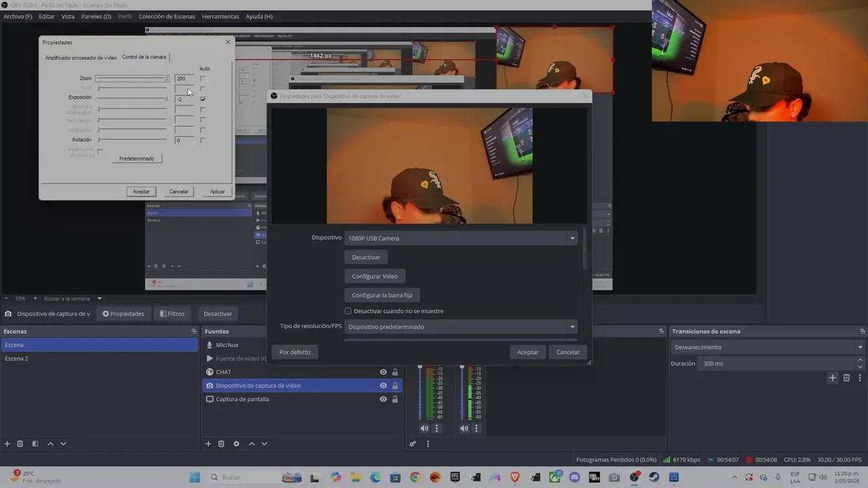
Task: Check Auto checkbox for Rotación
Action: click(x=203, y=140)
